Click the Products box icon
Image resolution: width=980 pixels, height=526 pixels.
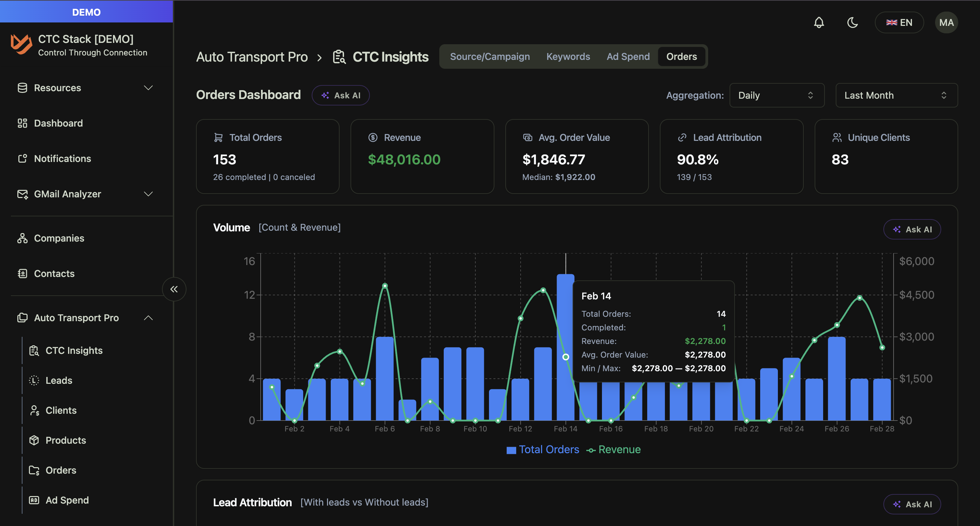coord(34,440)
